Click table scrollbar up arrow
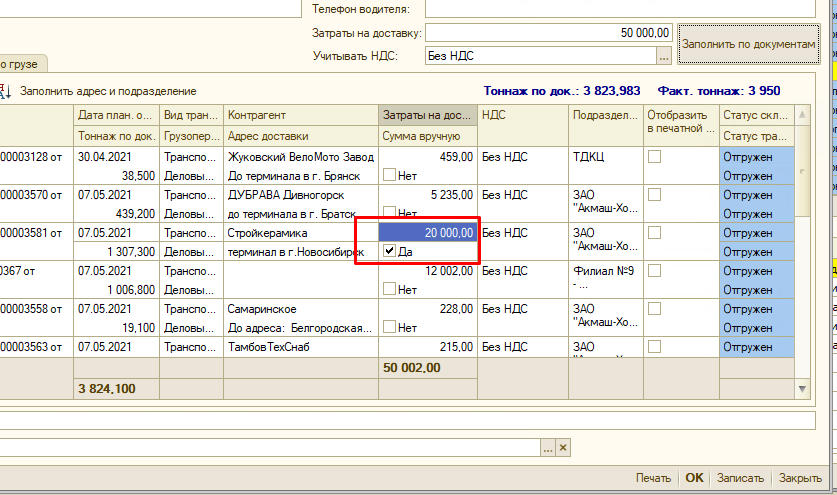The height and width of the screenshot is (495, 837). [802, 115]
